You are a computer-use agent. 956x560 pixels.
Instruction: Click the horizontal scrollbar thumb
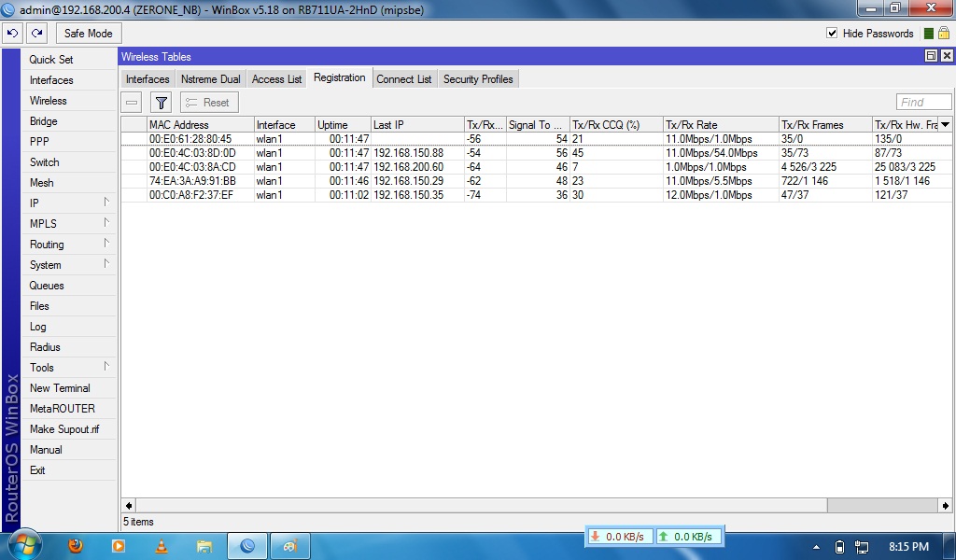click(x=482, y=505)
